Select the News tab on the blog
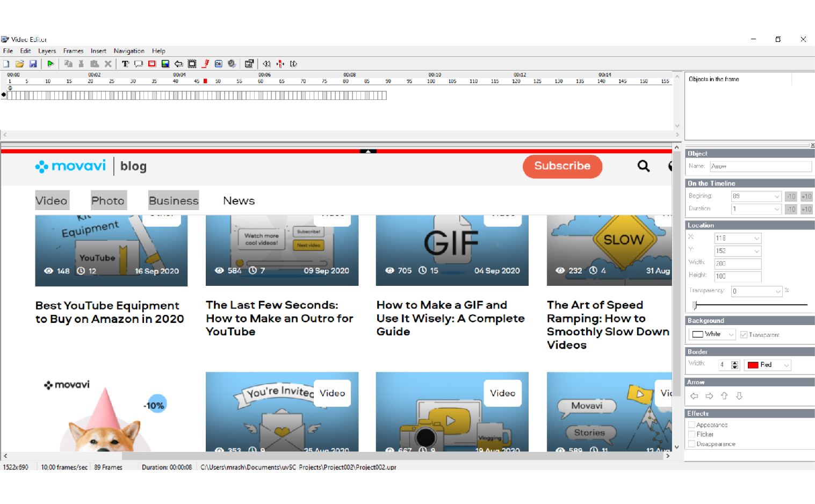 pyautogui.click(x=239, y=200)
